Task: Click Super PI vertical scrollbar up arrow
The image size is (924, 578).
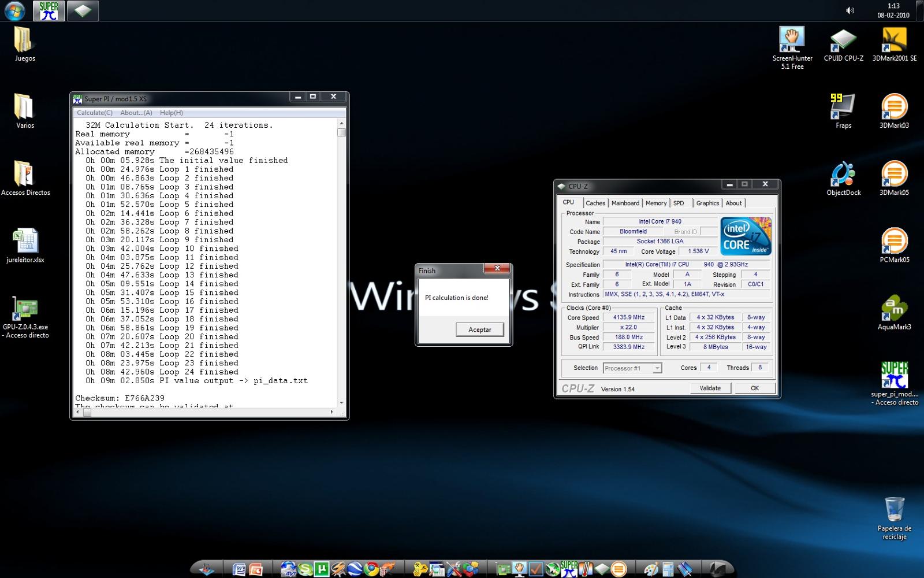Action: tap(341, 123)
